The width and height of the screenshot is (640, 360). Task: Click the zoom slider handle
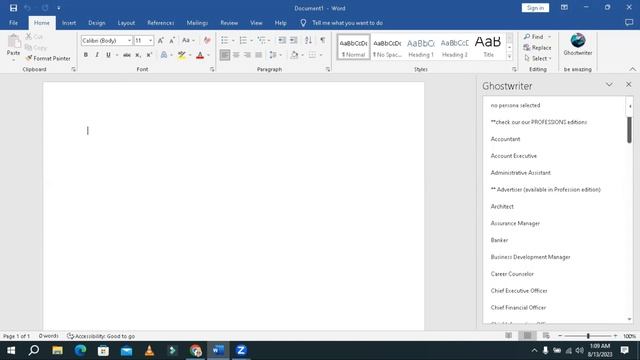tap(588, 336)
